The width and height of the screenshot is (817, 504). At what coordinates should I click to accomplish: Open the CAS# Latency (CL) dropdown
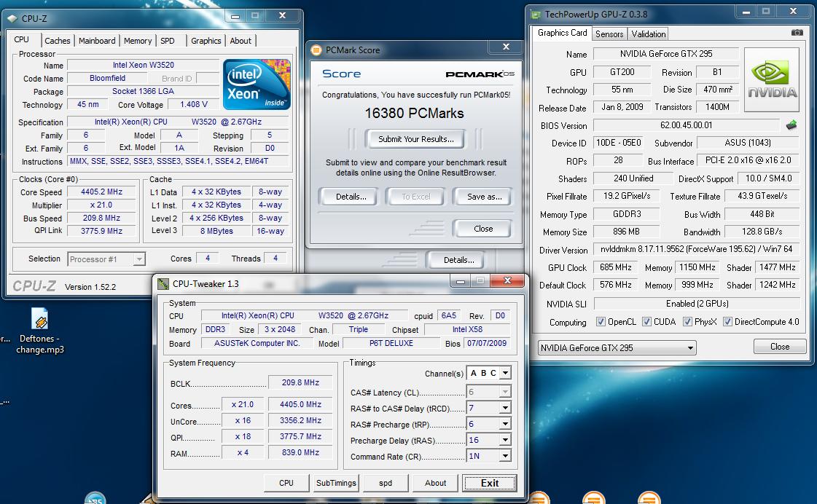coord(489,392)
